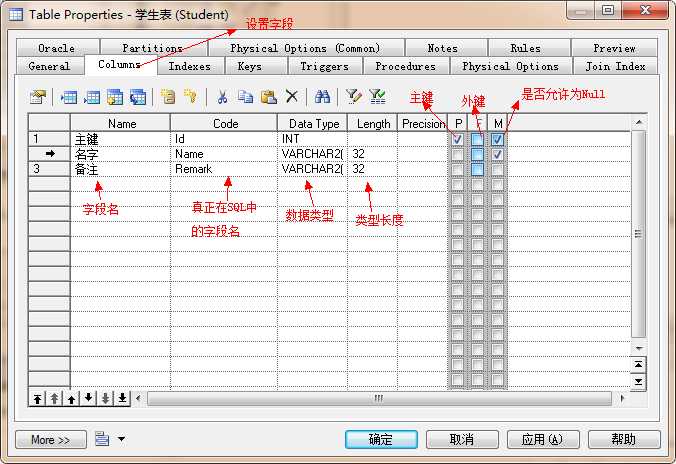Image resolution: width=676 pixels, height=464 pixels.
Task: Click the 取消 (Cancel) button
Action: [x=462, y=439]
